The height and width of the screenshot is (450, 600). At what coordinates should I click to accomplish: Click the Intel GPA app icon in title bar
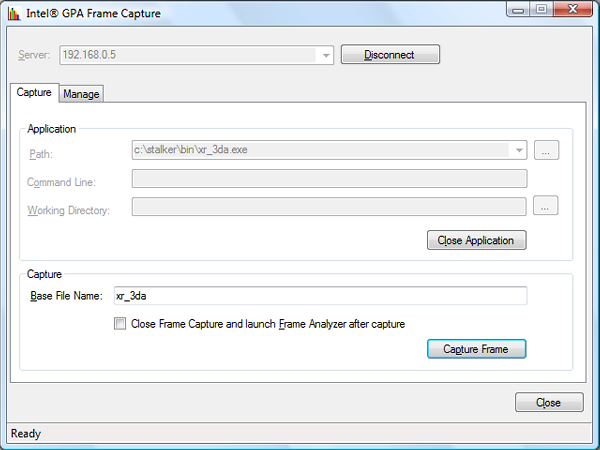(14, 14)
